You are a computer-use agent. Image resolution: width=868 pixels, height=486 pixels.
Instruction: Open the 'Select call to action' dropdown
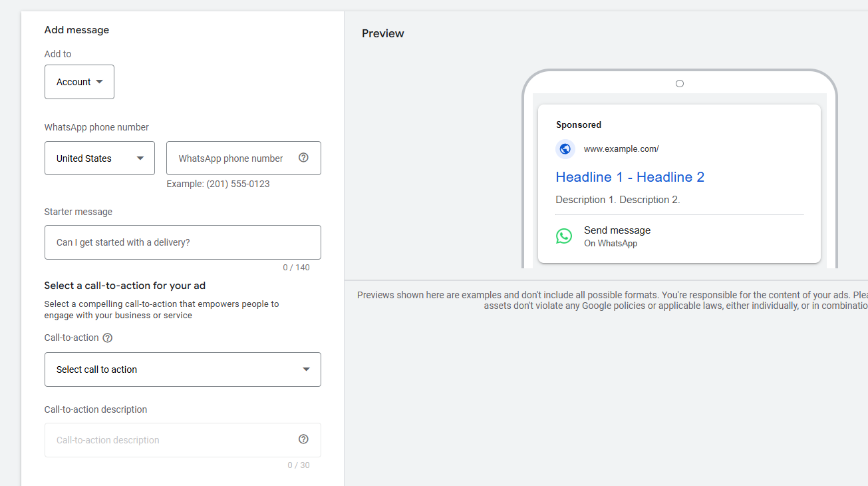coord(182,369)
